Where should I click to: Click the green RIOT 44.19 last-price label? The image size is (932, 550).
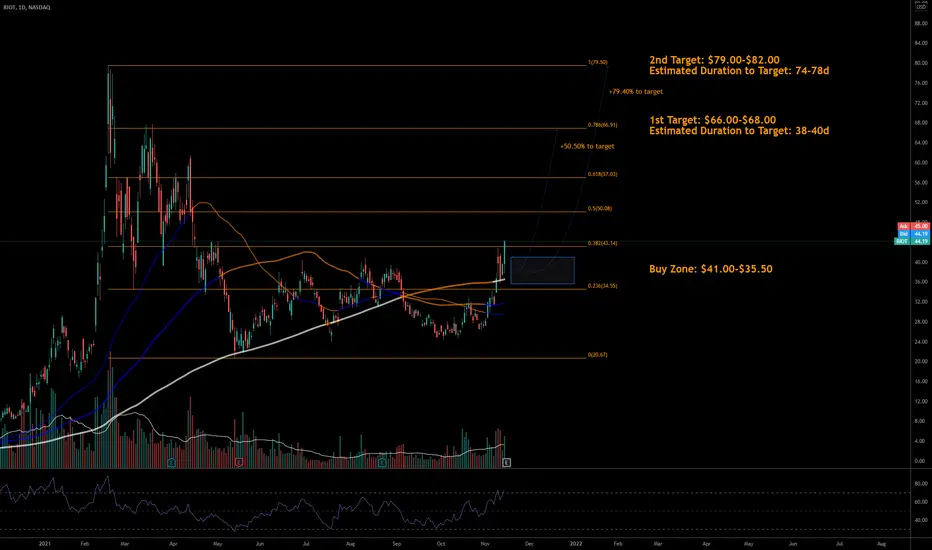pyautogui.click(x=912, y=241)
